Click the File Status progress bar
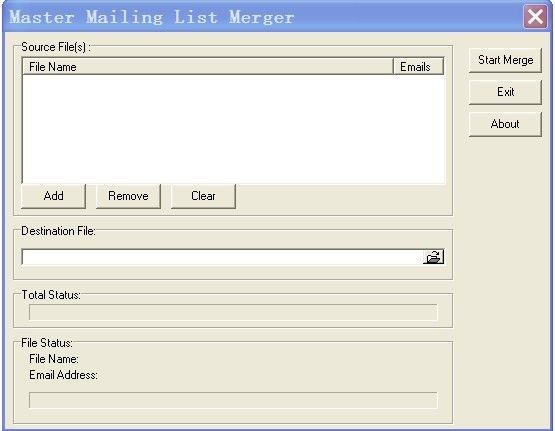 point(233,400)
